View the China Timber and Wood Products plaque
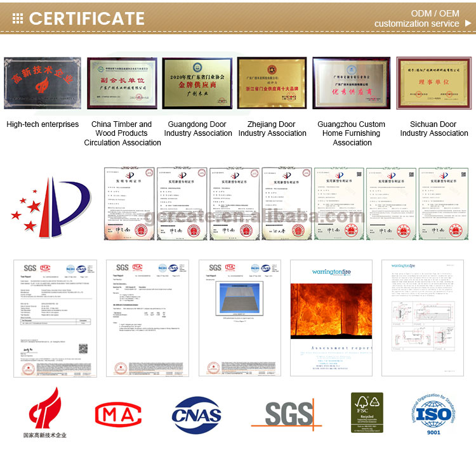 [122, 83]
